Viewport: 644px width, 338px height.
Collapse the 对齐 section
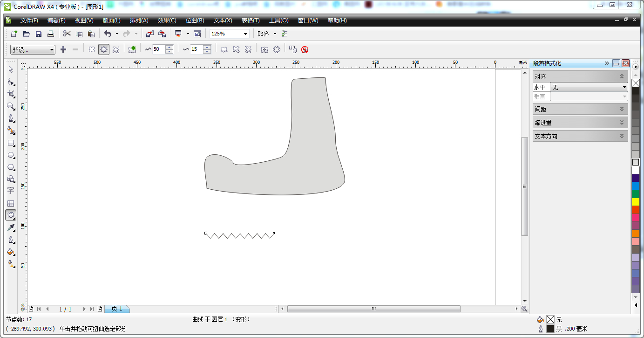(x=622, y=76)
